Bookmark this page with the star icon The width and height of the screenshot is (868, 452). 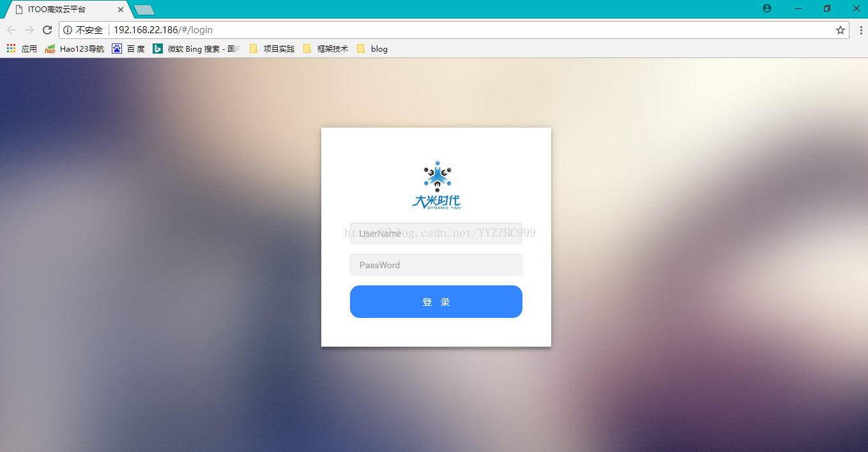841,30
